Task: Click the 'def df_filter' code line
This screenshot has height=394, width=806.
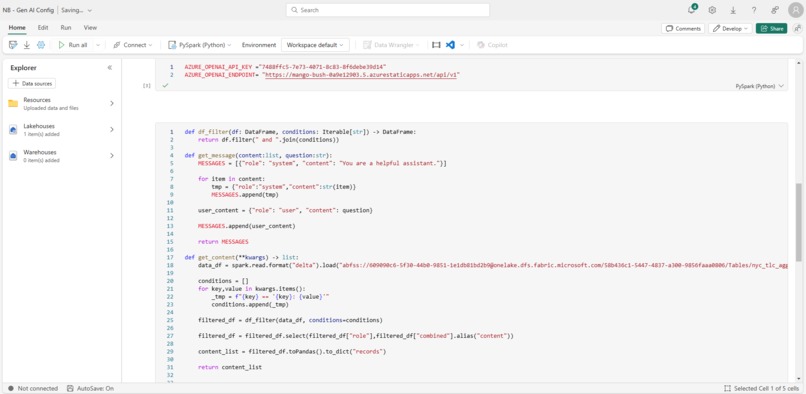Action: (x=300, y=132)
